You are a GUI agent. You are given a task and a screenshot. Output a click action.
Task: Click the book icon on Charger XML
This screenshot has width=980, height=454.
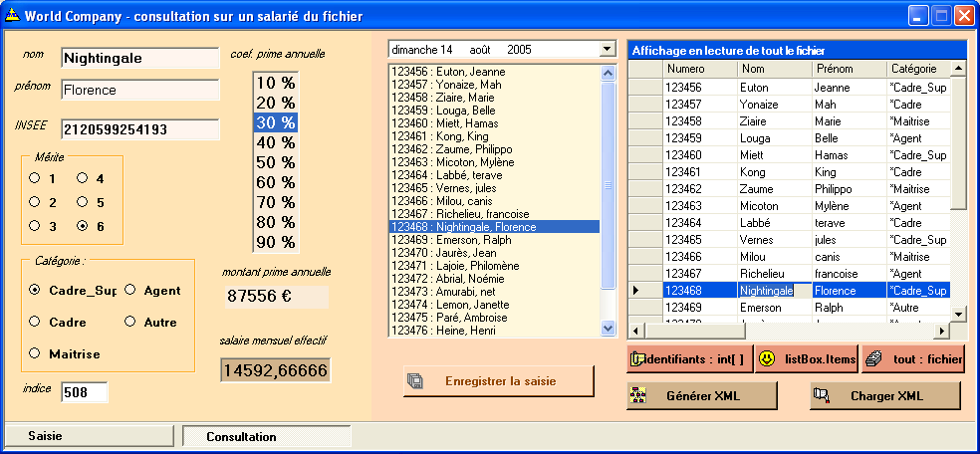click(823, 395)
